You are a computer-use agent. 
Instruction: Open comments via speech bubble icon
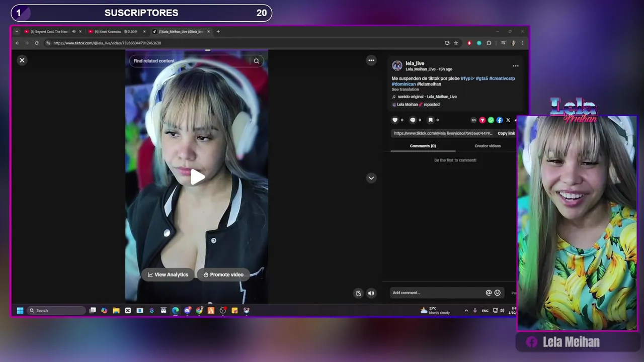(413, 120)
